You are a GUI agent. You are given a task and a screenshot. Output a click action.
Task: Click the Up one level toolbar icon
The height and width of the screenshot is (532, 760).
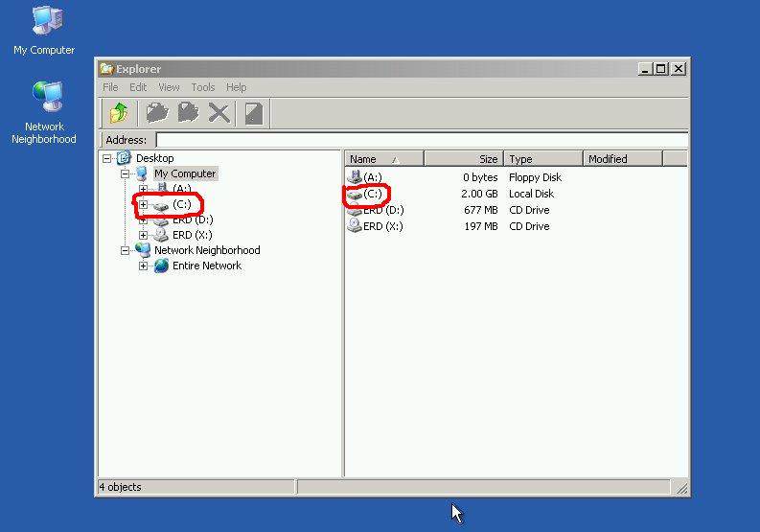tap(119, 113)
